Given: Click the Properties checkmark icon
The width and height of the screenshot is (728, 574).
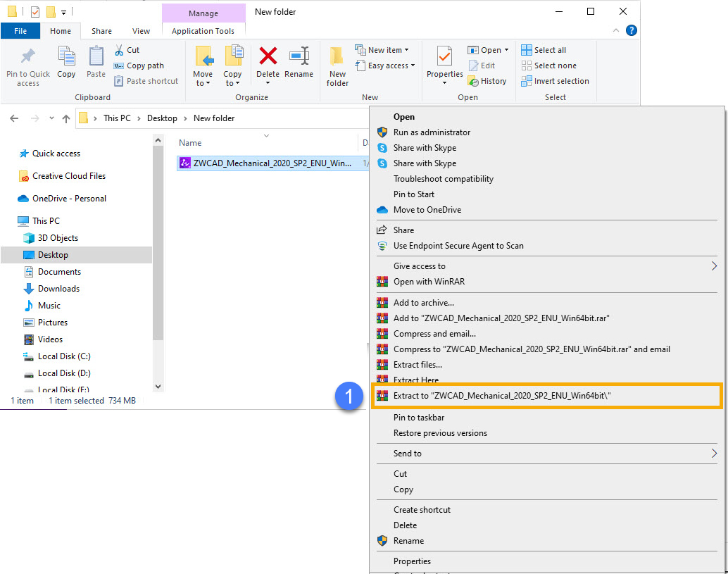Looking at the screenshot, I should click(444, 56).
